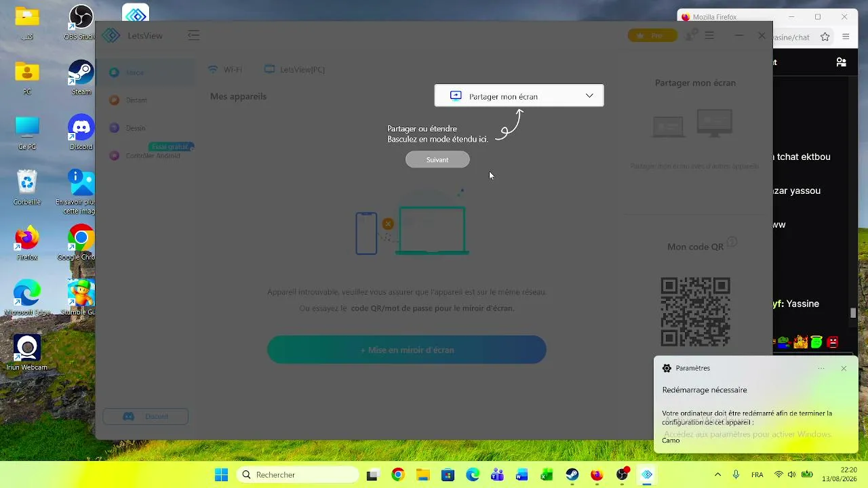868x488 pixels.
Task: Click the microphone icon in the system tray
Action: pos(736,475)
